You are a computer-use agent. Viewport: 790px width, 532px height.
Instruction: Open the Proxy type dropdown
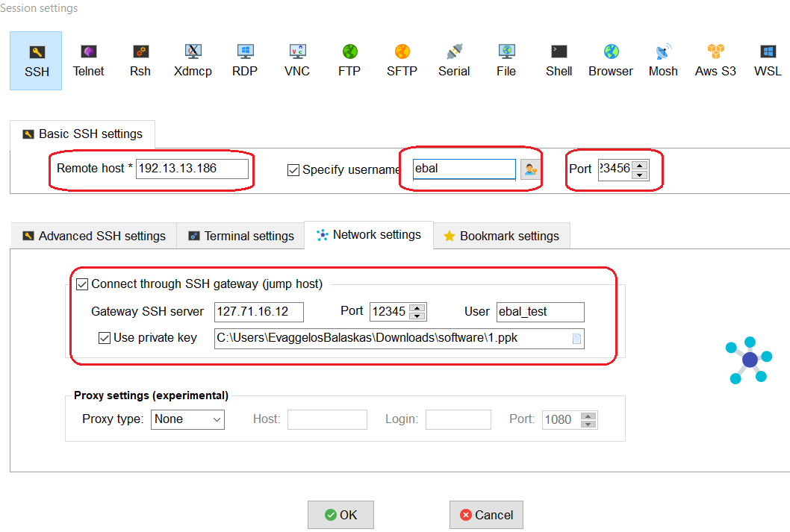click(x=187, y=419)
